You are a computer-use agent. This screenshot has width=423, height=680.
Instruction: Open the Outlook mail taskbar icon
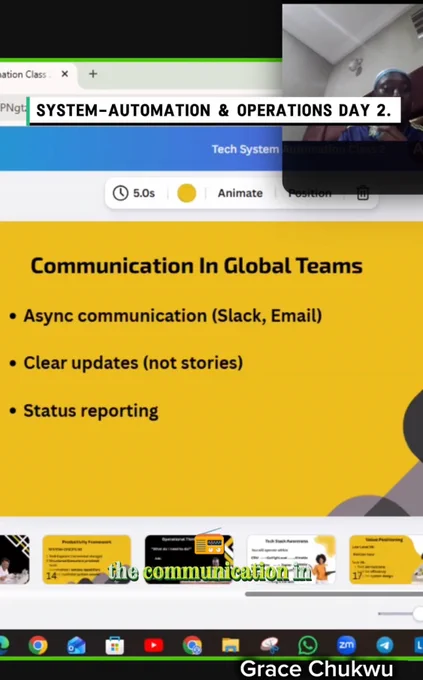click(x=76, y=645)
